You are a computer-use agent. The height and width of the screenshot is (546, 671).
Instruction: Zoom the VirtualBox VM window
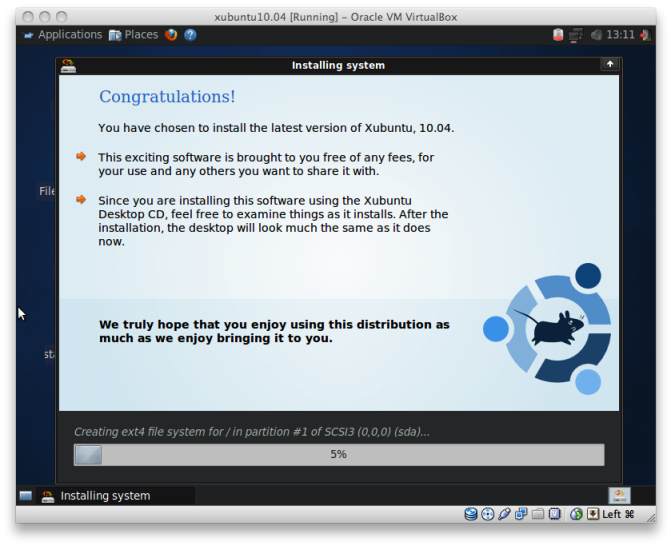[62, 17]
